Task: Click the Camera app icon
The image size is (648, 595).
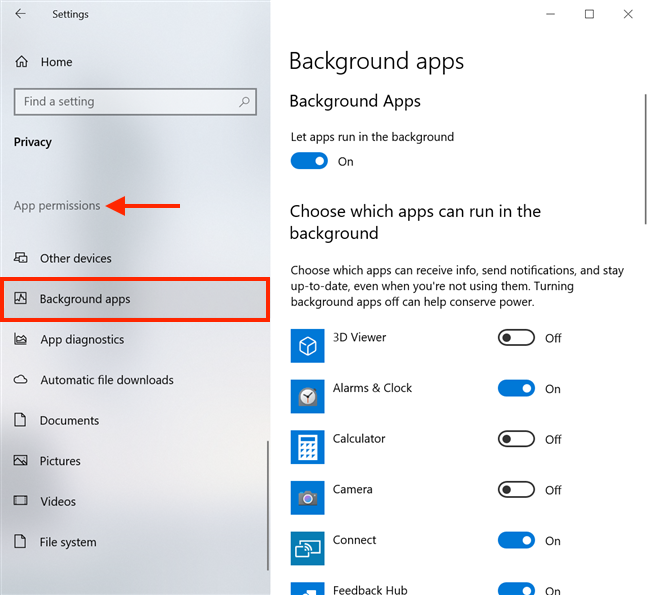Action: click(x=307, y=498)
